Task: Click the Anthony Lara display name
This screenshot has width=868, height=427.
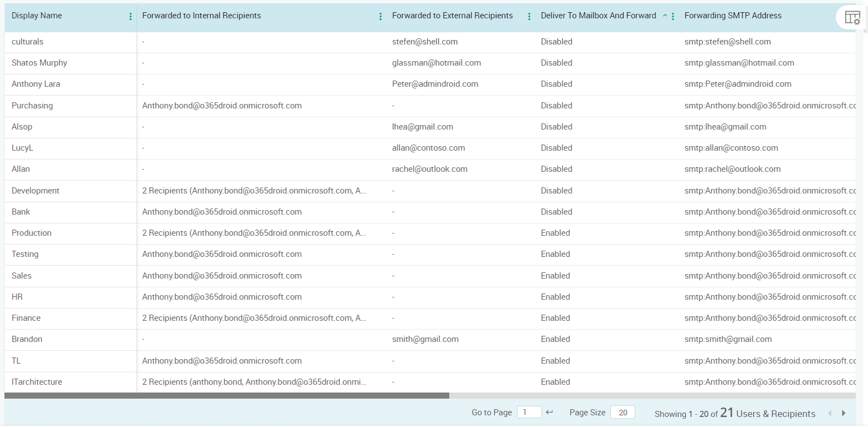Action: pos(36,84)
